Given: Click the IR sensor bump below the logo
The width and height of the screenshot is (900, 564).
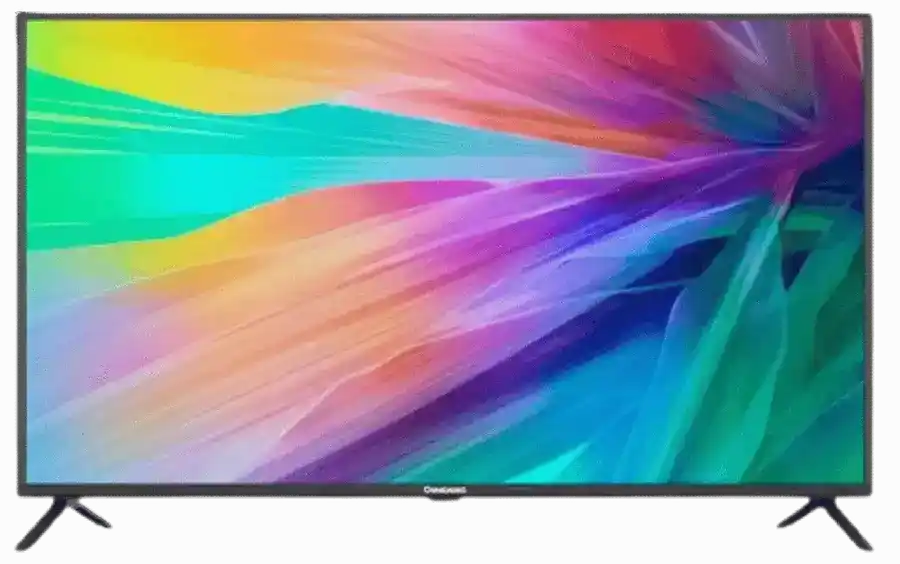Looking at the screenshot, I should (445, 498).
